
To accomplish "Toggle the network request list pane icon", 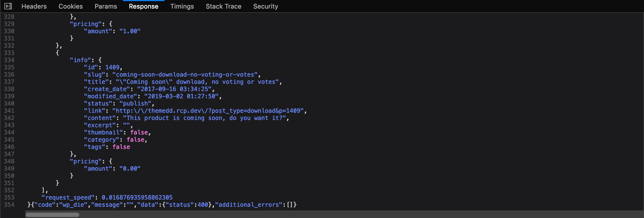I will point(8,6).
